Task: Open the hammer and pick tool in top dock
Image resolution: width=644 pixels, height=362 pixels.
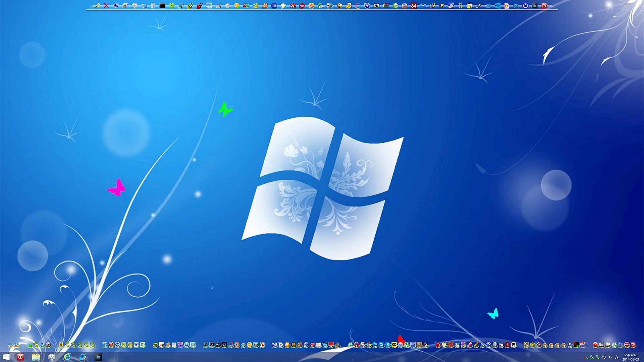Action: (x=97, y=6)
